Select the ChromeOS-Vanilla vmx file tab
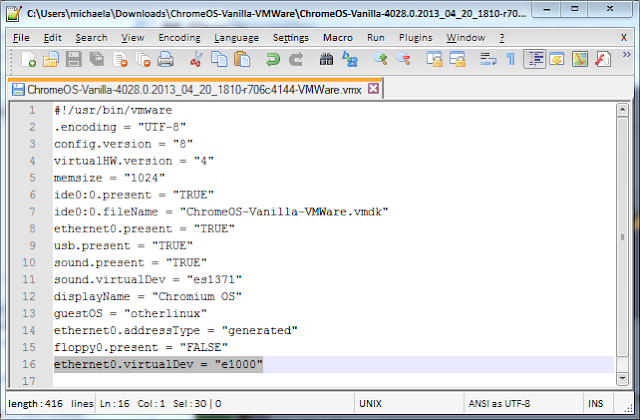The height and width of the screenshot is (420, 640). 194,89
